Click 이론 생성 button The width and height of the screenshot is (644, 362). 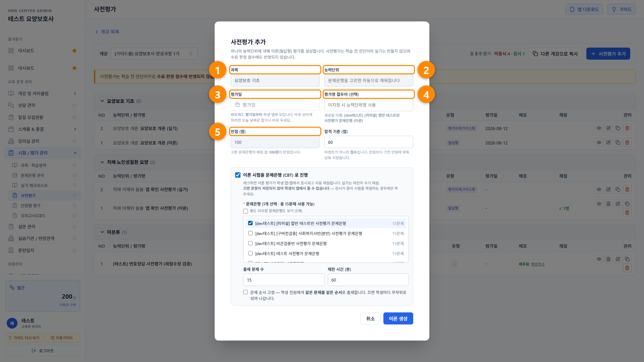pos(398,318)
